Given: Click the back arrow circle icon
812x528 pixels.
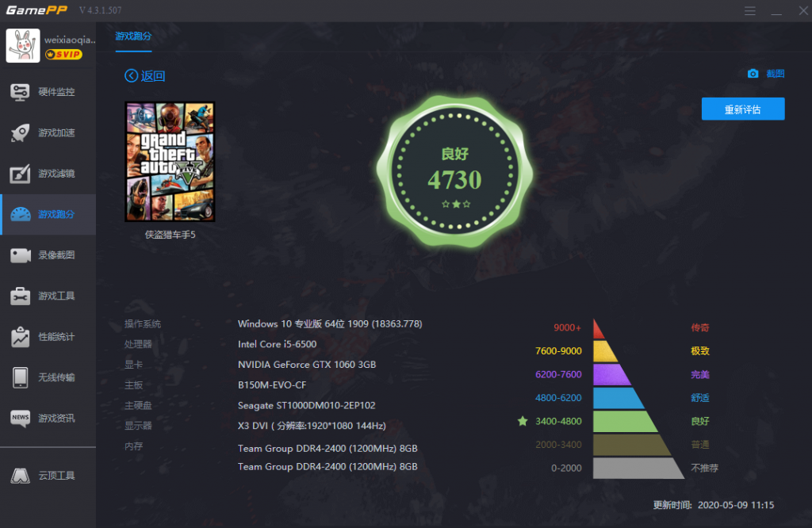Looking at the screenshot, I should 131,76.
